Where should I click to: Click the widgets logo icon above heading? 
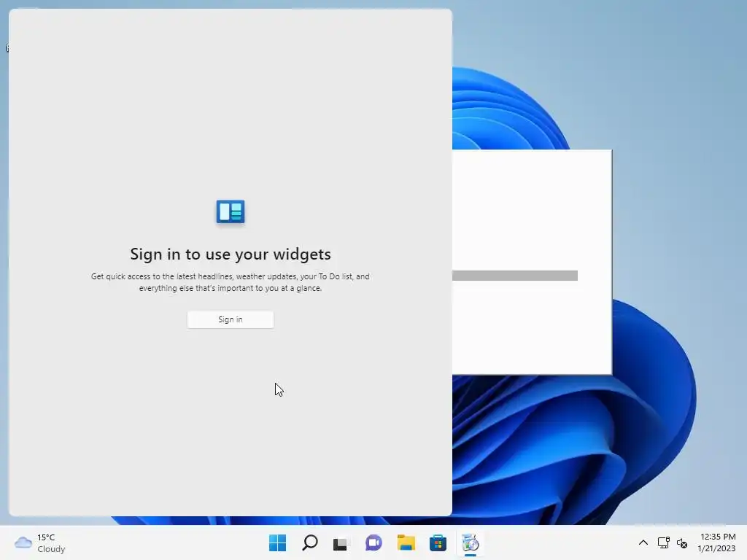[231, 211]
